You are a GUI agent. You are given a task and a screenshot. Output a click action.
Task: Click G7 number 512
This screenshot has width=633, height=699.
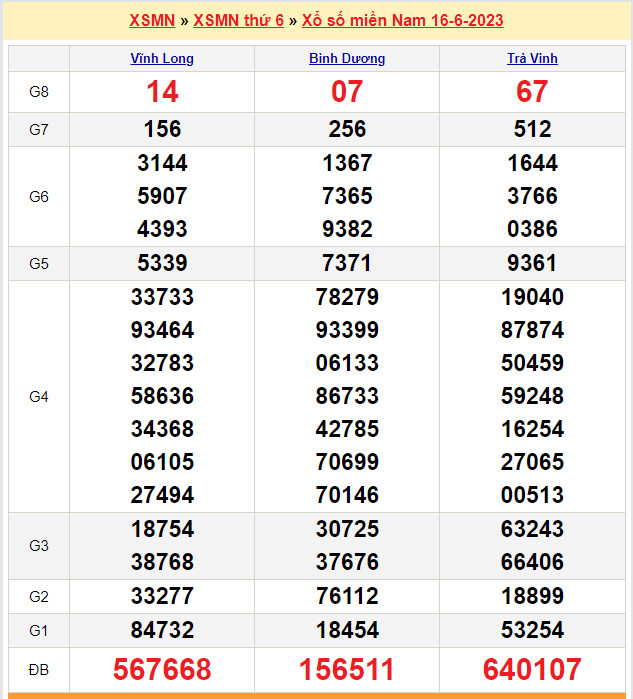click(532, 129)
